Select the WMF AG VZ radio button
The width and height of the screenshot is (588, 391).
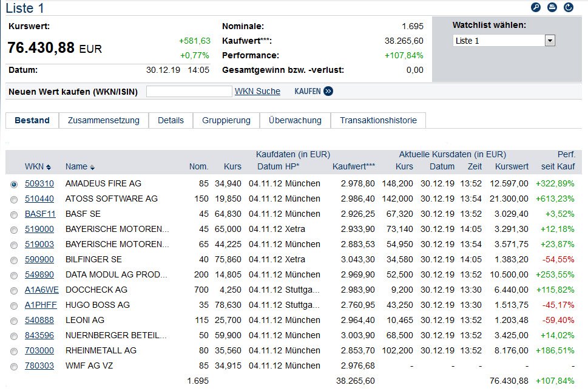click(14, 366)
